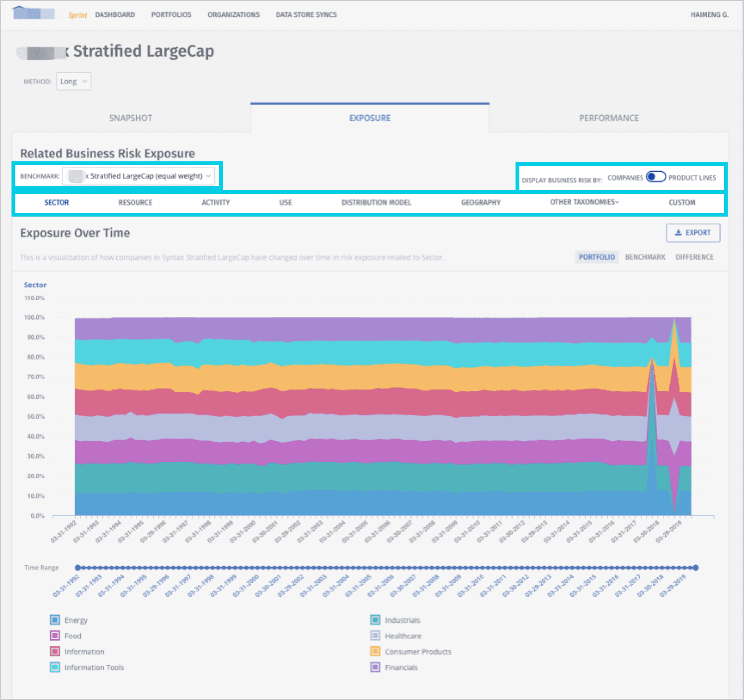
Task: Open the Dashboard nav item
Action: (115, 15)
